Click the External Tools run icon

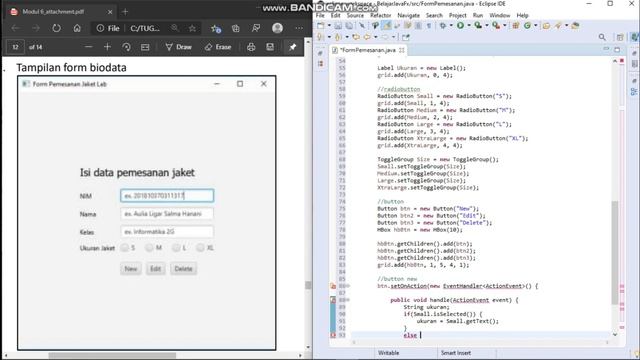click(496, 26)
